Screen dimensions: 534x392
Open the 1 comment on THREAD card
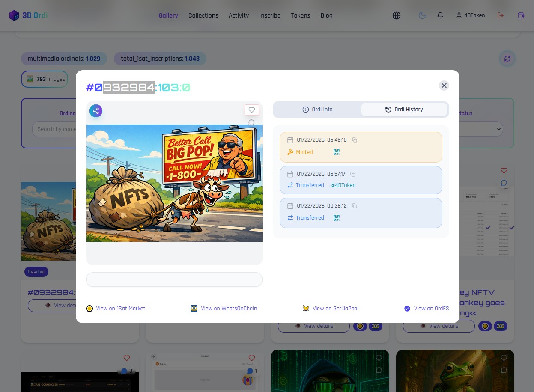(x=252, y=371)
